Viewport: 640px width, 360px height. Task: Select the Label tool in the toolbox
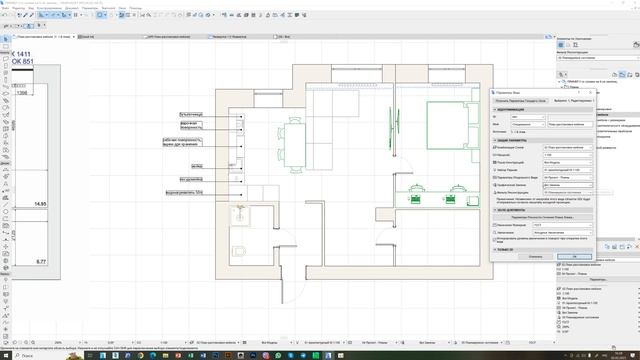(6, 190)
